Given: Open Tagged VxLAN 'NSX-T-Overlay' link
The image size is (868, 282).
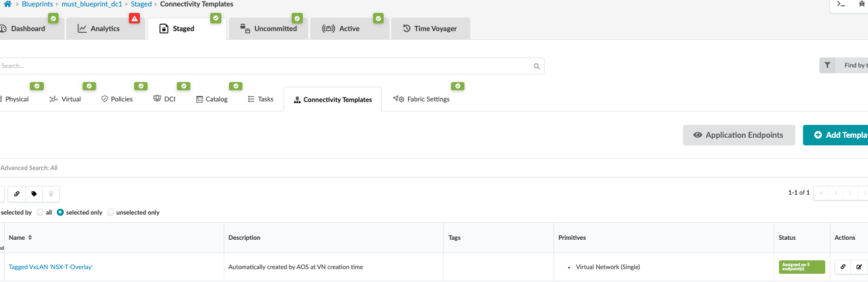Looking at the screenshot, I should (x=51, y=267).
